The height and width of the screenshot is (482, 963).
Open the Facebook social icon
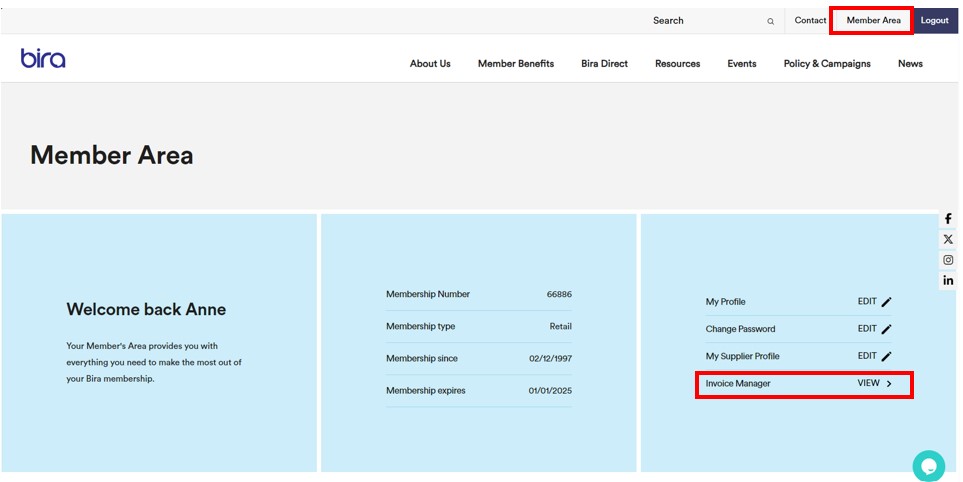[948, 219]
